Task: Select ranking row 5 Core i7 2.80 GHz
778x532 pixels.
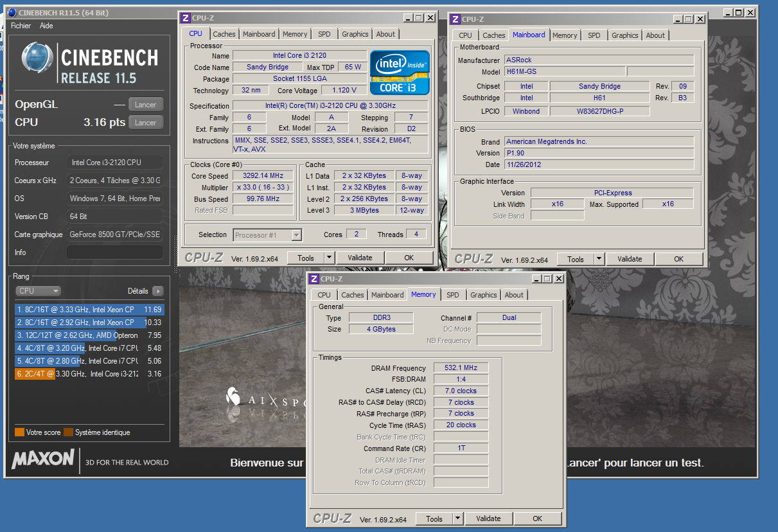Action: coord(89,361)
